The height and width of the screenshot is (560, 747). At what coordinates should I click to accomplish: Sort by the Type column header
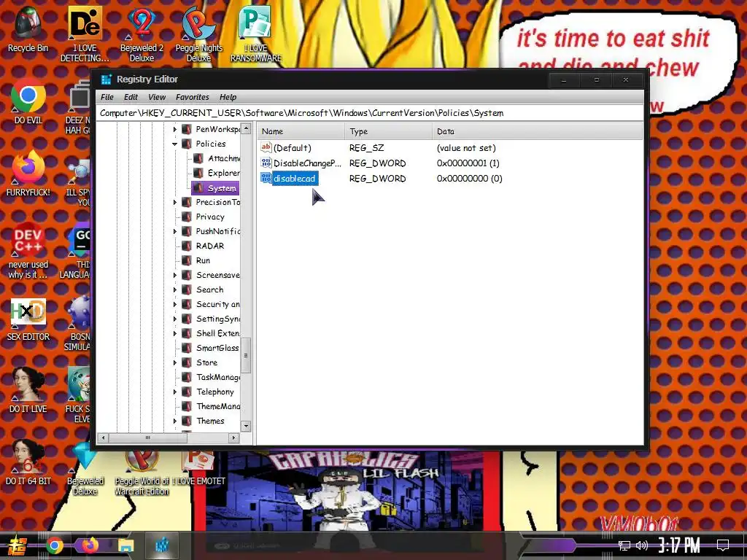pos(388,131)
